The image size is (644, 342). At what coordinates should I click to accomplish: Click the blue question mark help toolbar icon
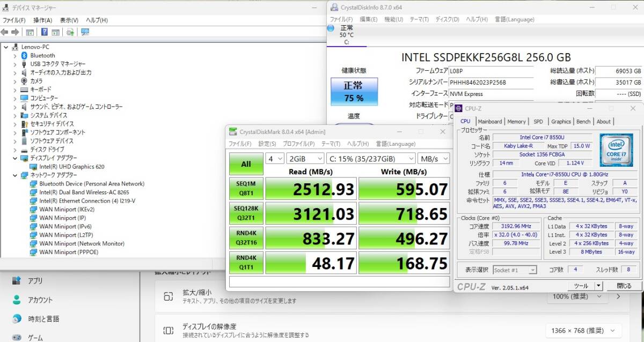[x=45, y=32]
